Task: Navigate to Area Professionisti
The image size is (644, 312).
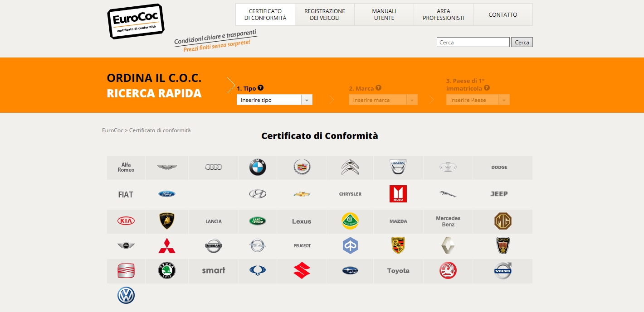Action: click(x=444, y=14)
